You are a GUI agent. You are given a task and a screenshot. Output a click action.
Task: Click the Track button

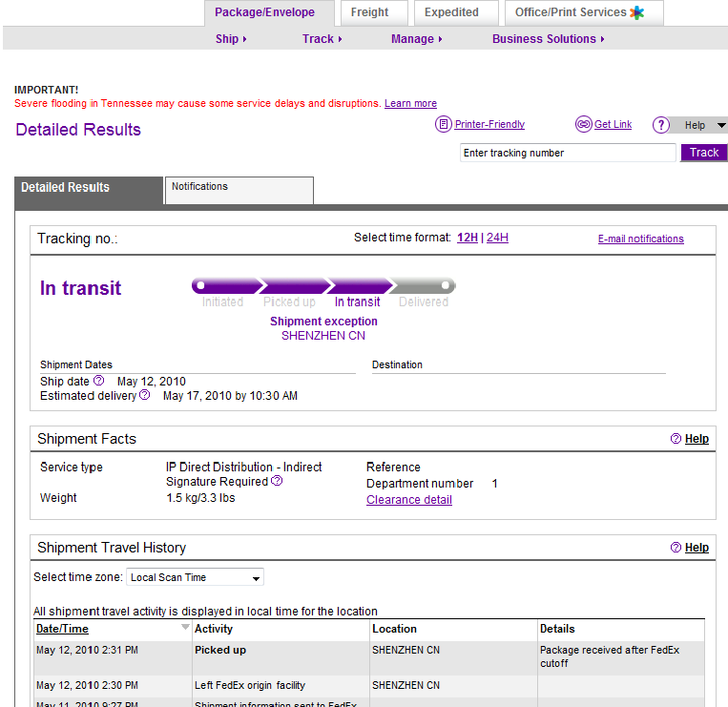(x=703, y=153)
